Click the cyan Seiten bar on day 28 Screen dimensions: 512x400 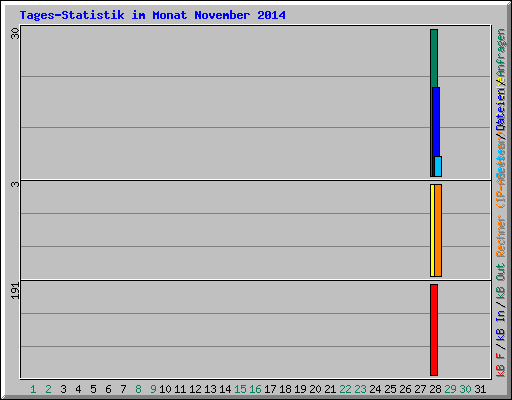click(438, 166)
